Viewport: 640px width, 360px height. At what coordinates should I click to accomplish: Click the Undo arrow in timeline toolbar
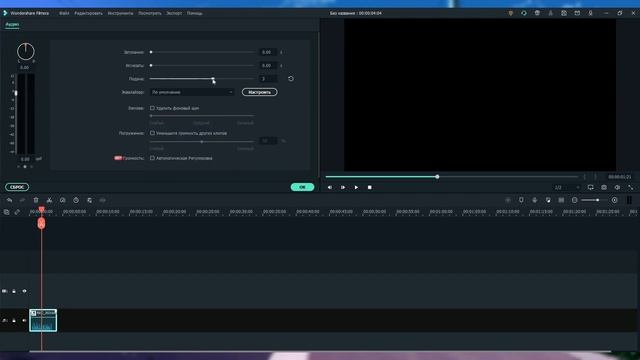point(9,200)
